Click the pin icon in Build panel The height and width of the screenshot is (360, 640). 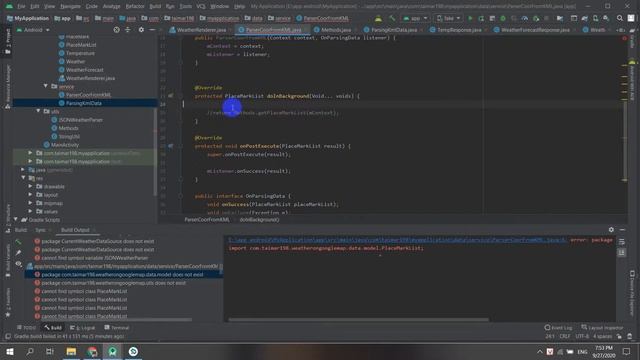[18, 253]
